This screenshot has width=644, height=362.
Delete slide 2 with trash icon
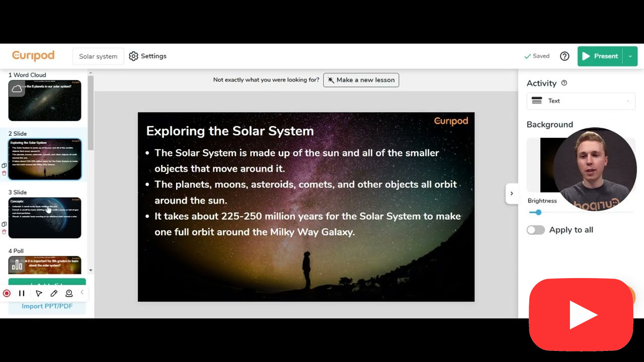(x=4, y=173)
